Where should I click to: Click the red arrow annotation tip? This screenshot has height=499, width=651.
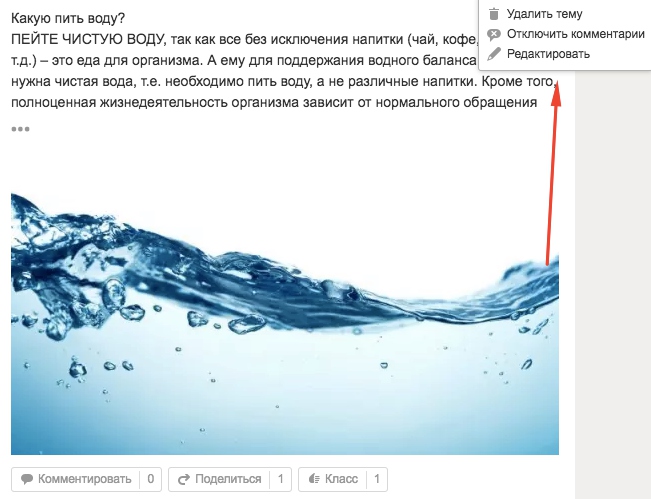tap(556, 84)
